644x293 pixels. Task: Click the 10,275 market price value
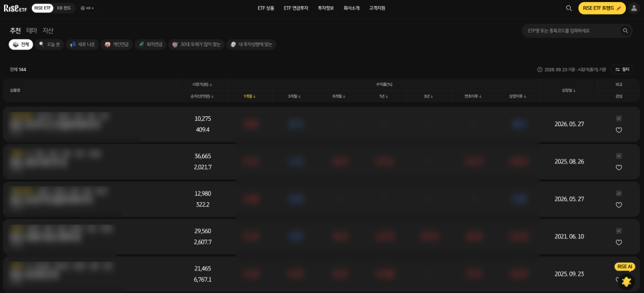click(203, 119)
